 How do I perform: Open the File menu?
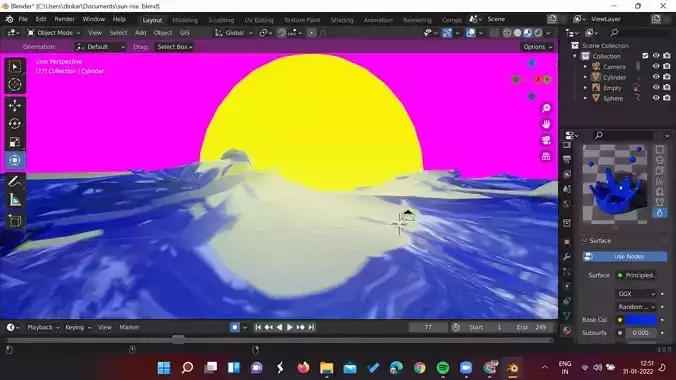coord(23,19)
